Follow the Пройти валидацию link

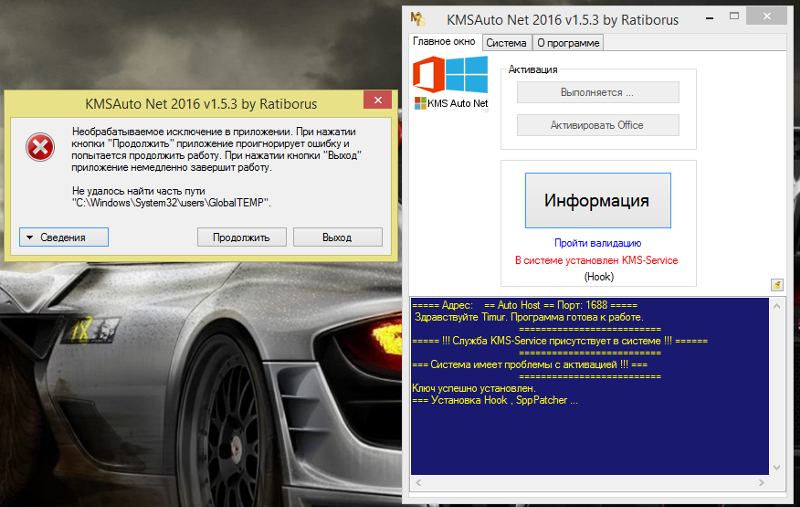[597, 243]
